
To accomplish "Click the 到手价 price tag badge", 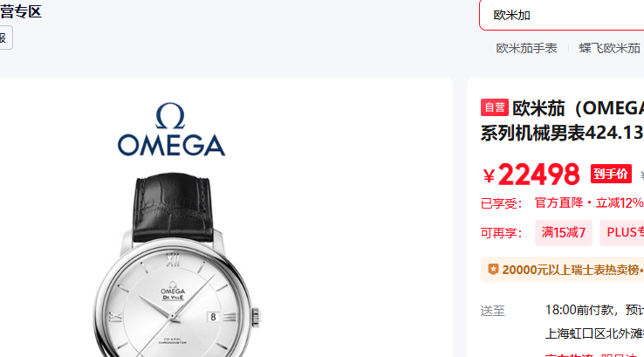I will click(x=611, y=174).
